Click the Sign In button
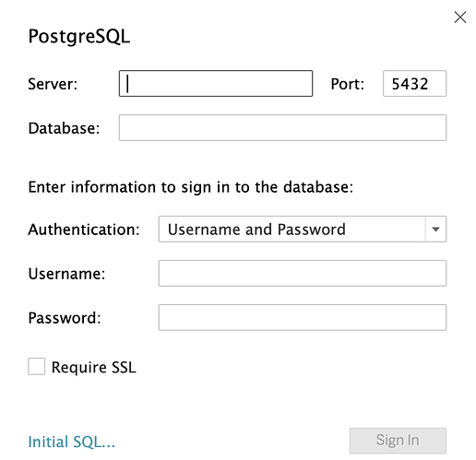The height and width of the screenshot is (460, 476). (398, 441)
